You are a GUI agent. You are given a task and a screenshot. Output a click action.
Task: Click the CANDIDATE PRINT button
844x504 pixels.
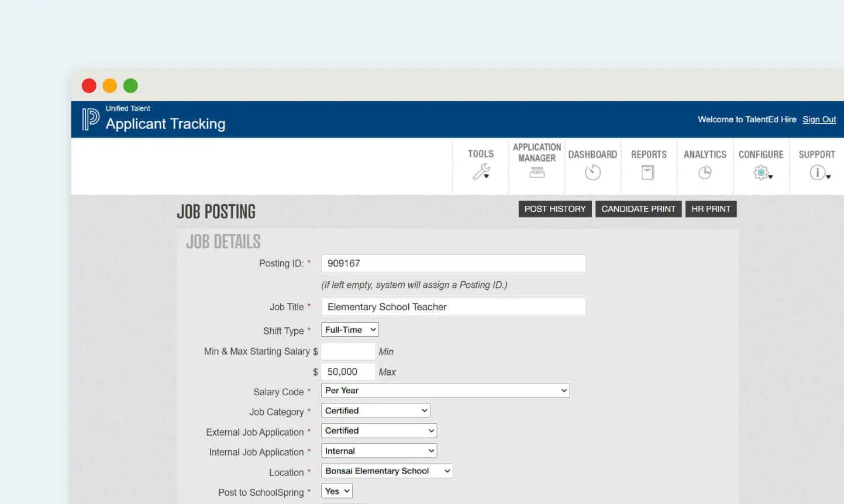click(638, 209)
